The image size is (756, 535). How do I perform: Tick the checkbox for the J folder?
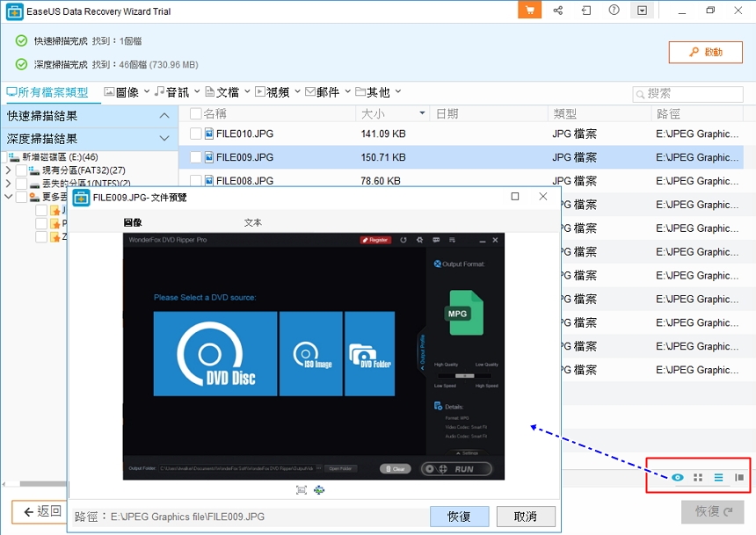tap(41, 210)
